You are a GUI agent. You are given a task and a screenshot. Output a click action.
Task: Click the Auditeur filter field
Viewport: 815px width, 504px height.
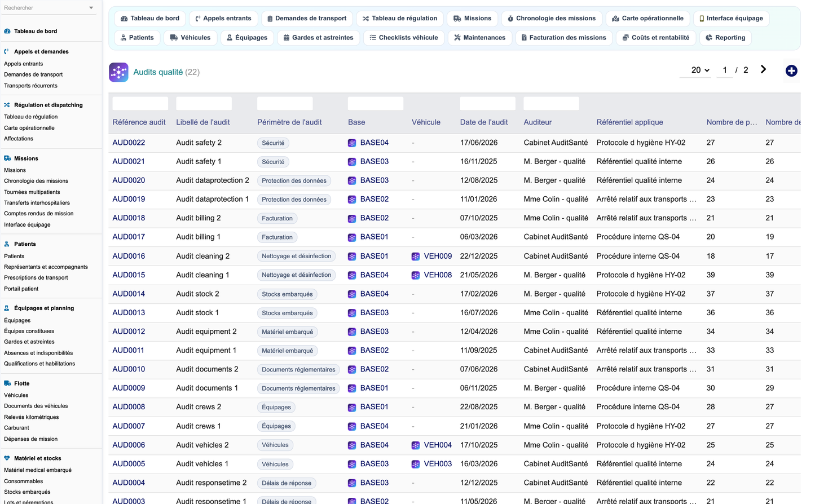(x=552, y=104)
